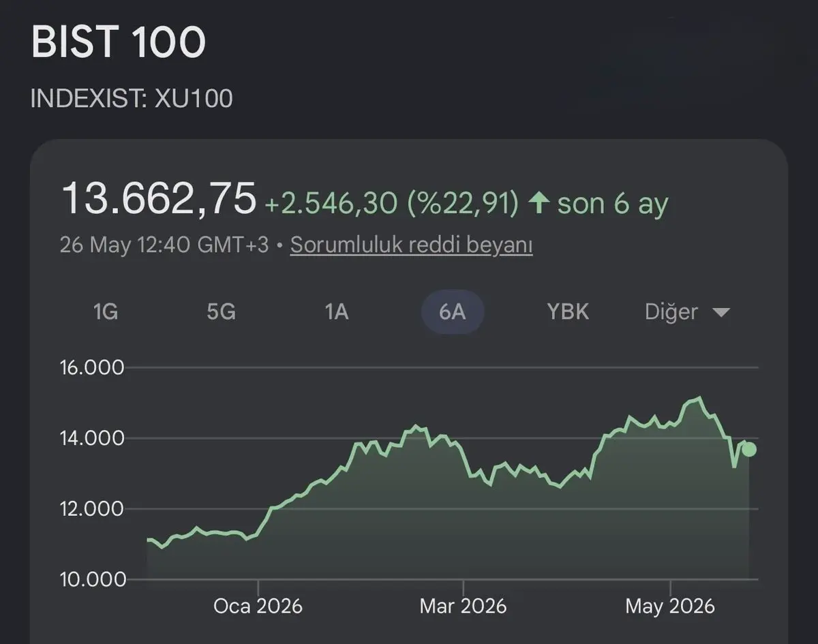This screenshot has height=644, width=818.
Task: Select the highlighted 6A six-month tab
Action: [453, 312]
